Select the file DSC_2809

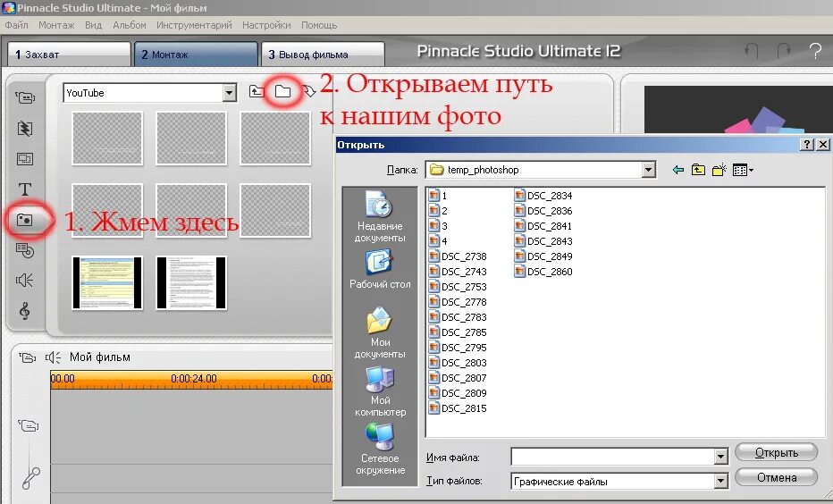[x=458, y=393]
